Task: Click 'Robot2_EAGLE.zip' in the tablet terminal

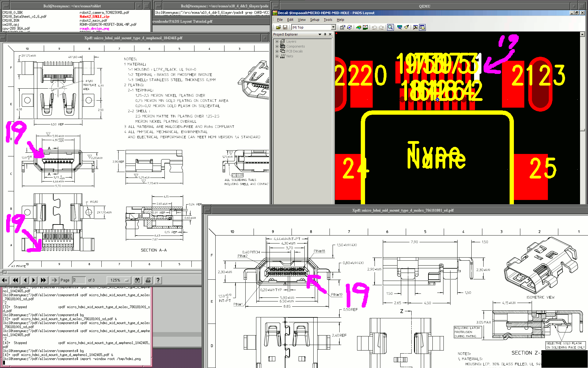Action: tap(94, 17)
